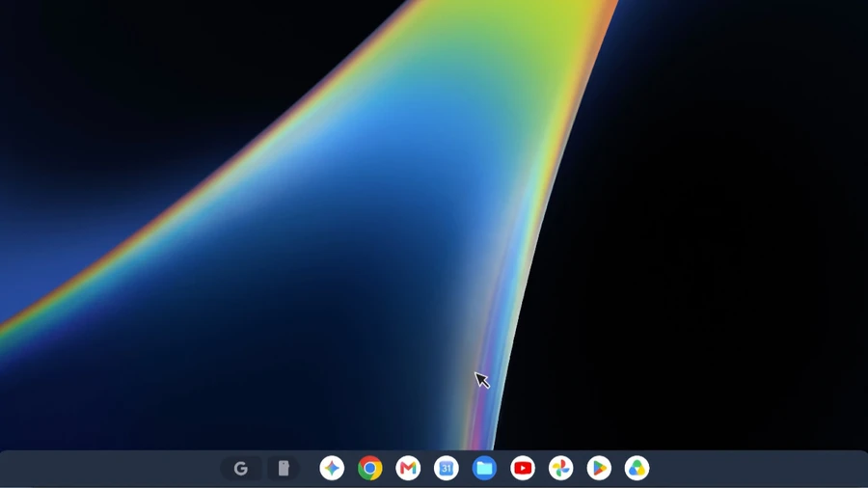Launch Google Play Store
868x488 pixels.
pos(599,468)
